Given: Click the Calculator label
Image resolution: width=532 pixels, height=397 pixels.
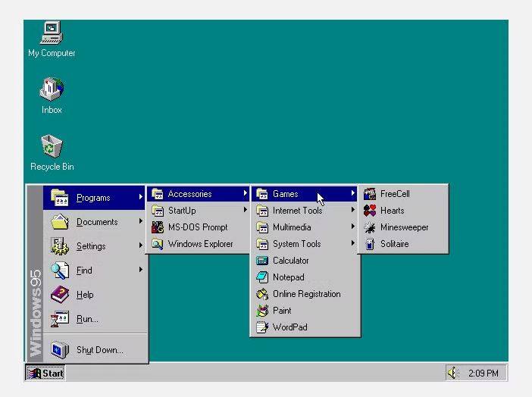Looking at the screenshot, I should (291, 261).
